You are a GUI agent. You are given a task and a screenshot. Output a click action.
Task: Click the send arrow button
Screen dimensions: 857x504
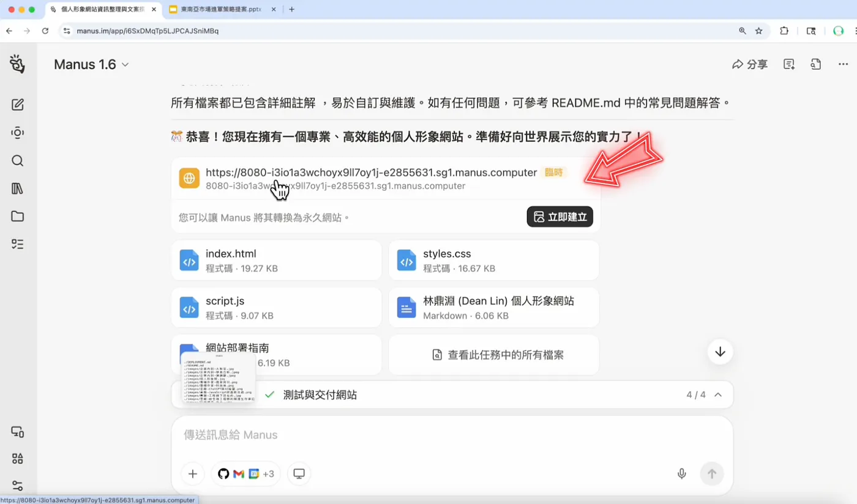point(712,473)
